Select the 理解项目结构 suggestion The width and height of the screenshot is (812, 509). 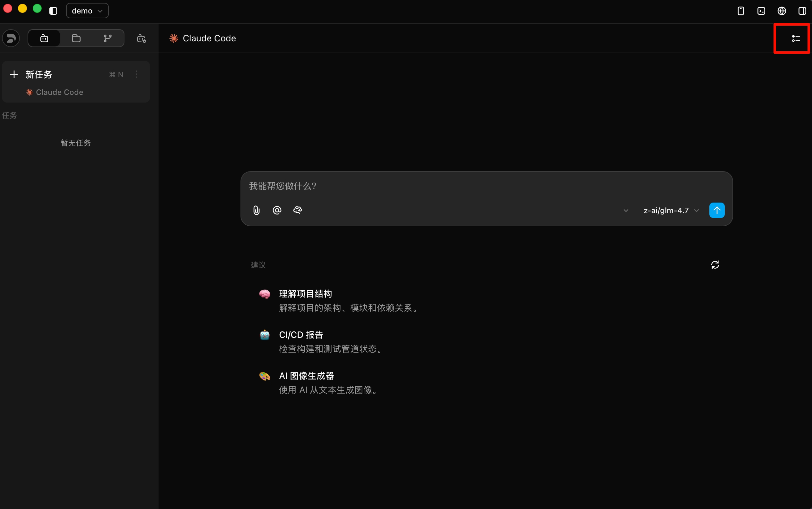tap(305, 294)
